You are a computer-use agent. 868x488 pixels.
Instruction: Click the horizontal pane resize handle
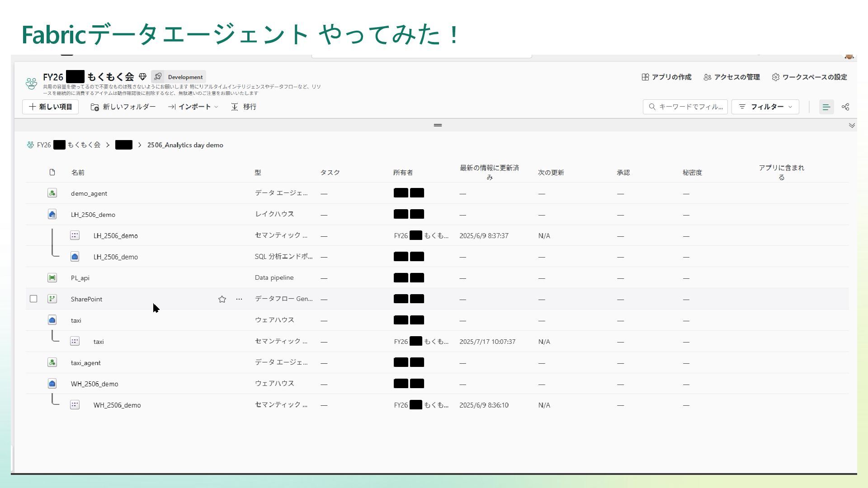point(438,125)
